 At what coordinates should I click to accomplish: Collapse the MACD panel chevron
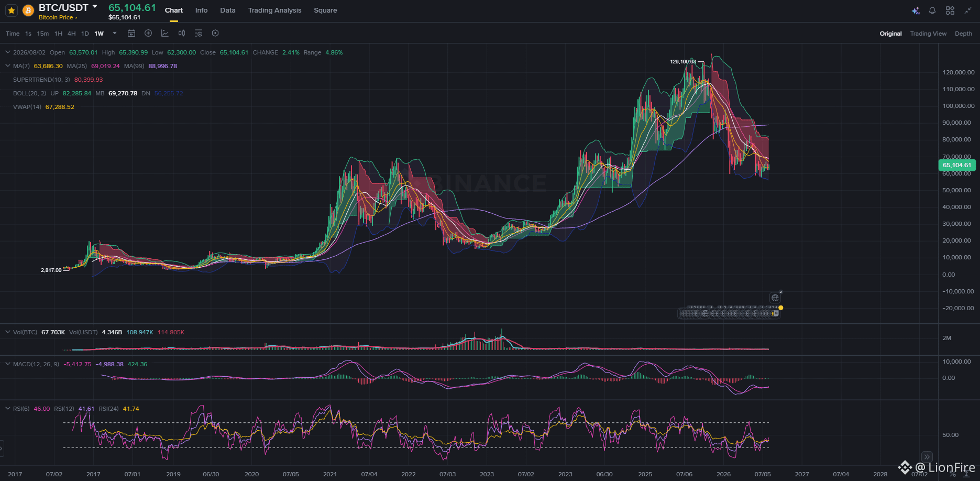(x=8, y=364)
